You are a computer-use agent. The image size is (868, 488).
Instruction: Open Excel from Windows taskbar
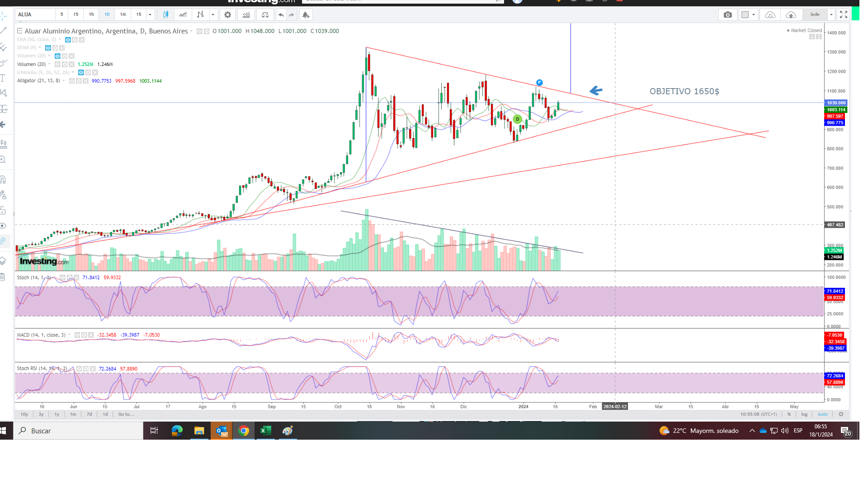[265, 431]
